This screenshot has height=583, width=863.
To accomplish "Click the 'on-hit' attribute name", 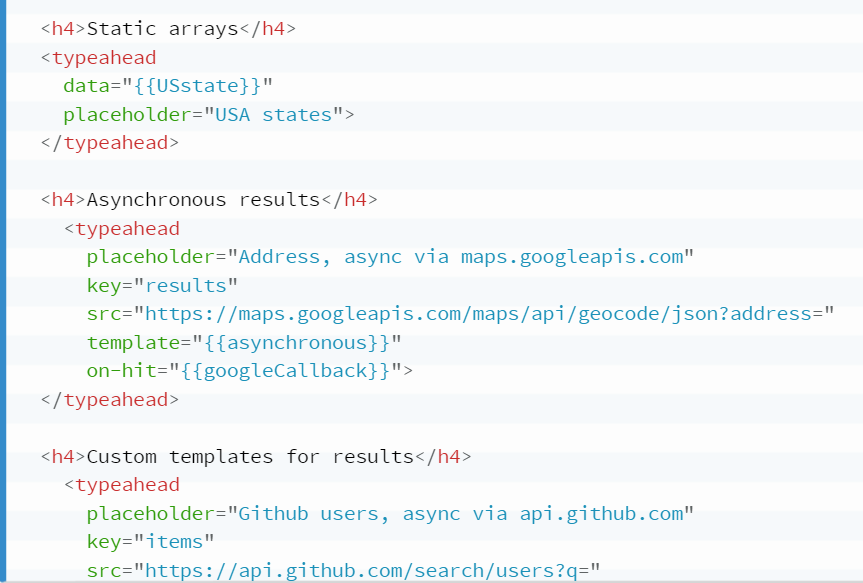I will pos(122,370).
